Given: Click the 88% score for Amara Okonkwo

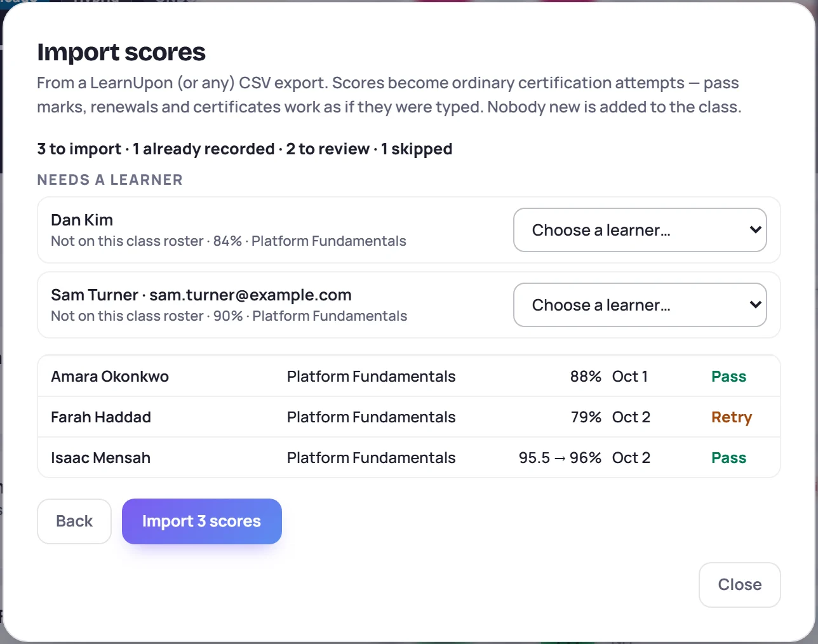Looking at the screenshot, I should [586, 377].
